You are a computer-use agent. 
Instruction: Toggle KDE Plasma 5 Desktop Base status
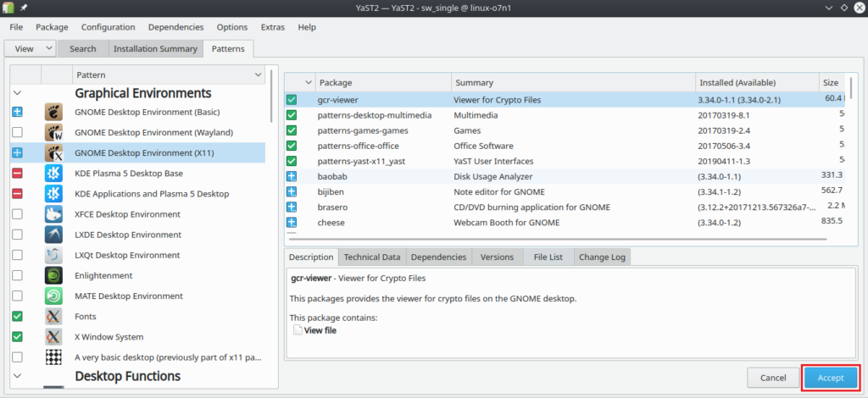pyautogui.click(x=18, y=174)
